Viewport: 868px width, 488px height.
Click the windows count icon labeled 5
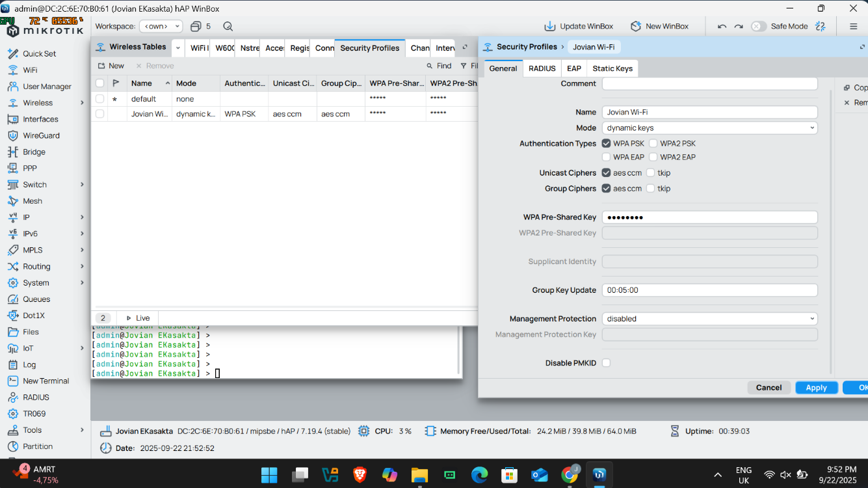pos(200,26)
